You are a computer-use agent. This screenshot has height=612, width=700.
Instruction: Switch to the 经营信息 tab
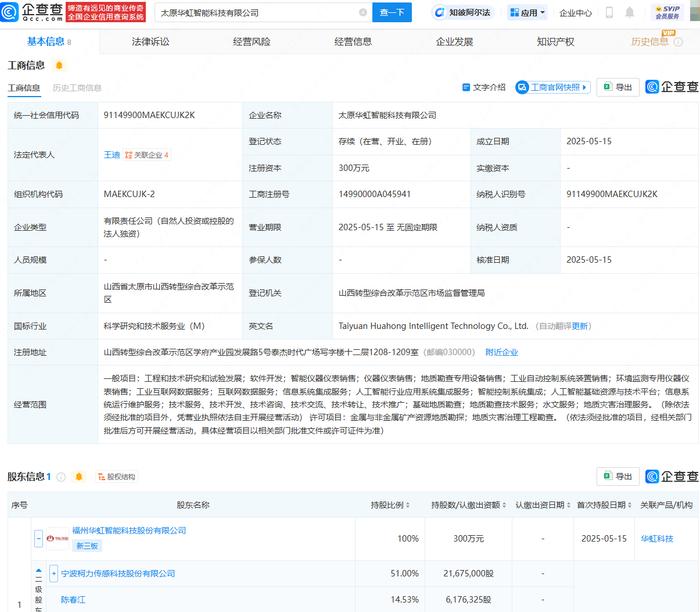(x=353, y=42)
